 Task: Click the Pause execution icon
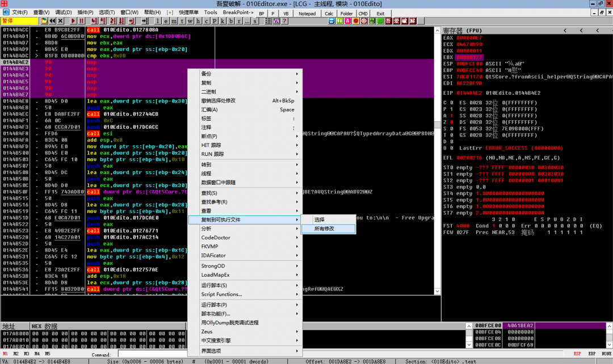81,21
